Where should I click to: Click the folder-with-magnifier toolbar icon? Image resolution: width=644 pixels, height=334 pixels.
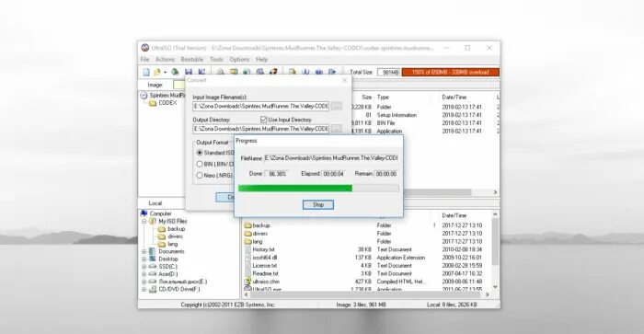tap(293, 72)
